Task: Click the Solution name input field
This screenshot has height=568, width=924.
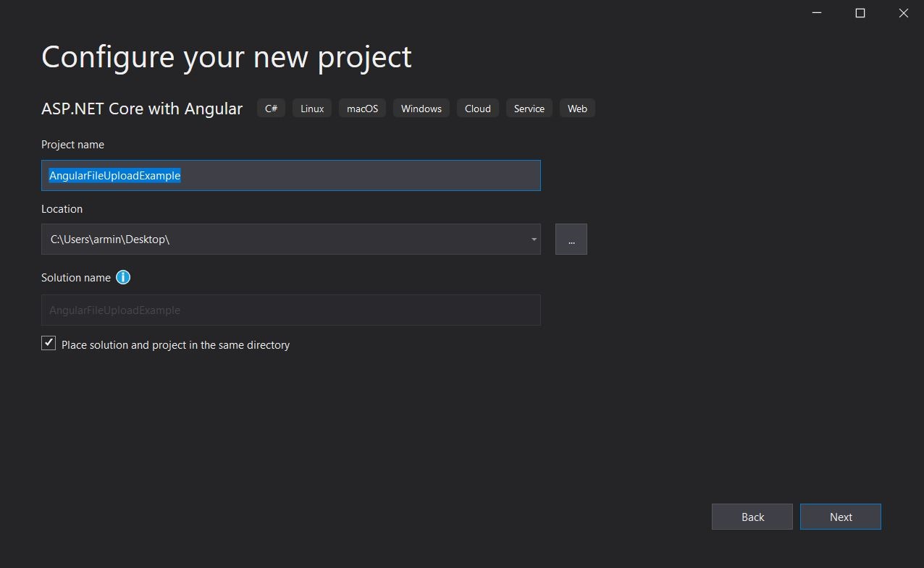Action: click(290, 310)
